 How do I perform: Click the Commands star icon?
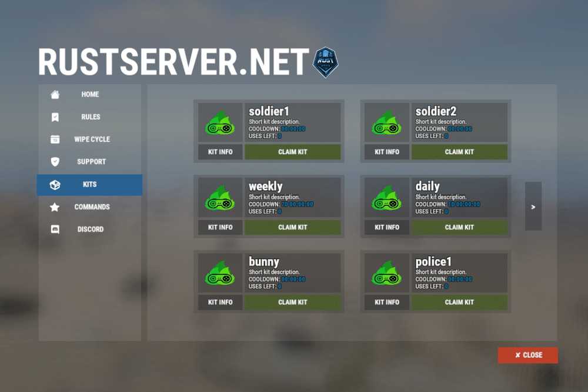tap(55, 207)
